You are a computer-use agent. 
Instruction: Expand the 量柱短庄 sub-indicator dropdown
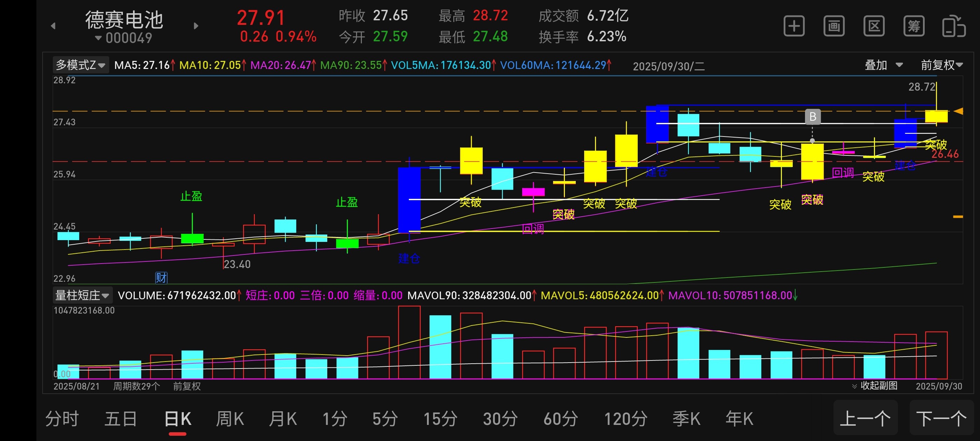click(82, 295)
